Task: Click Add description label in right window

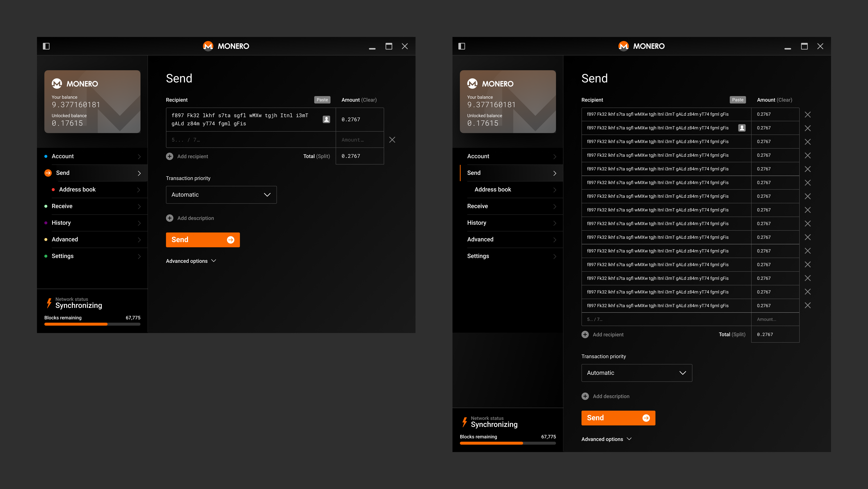Action: 611,396
